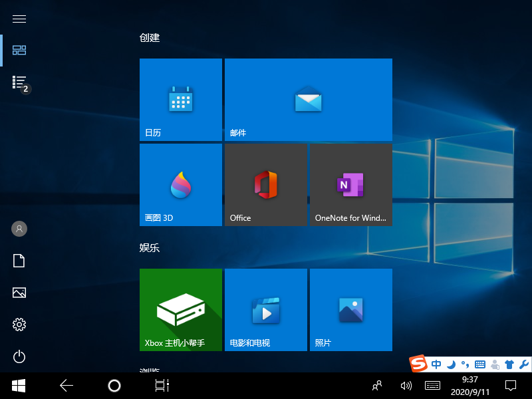Switch to all apps list view
Image resolution: width=532 pixels, height=399 pixels.
pyautogui.click(x=19, y=82)
